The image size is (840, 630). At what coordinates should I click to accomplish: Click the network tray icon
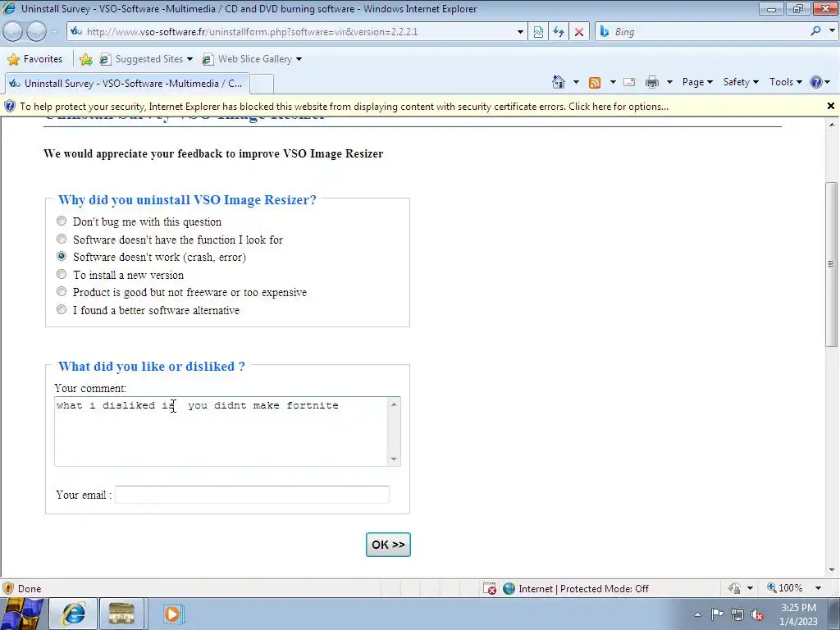point(737,614)
